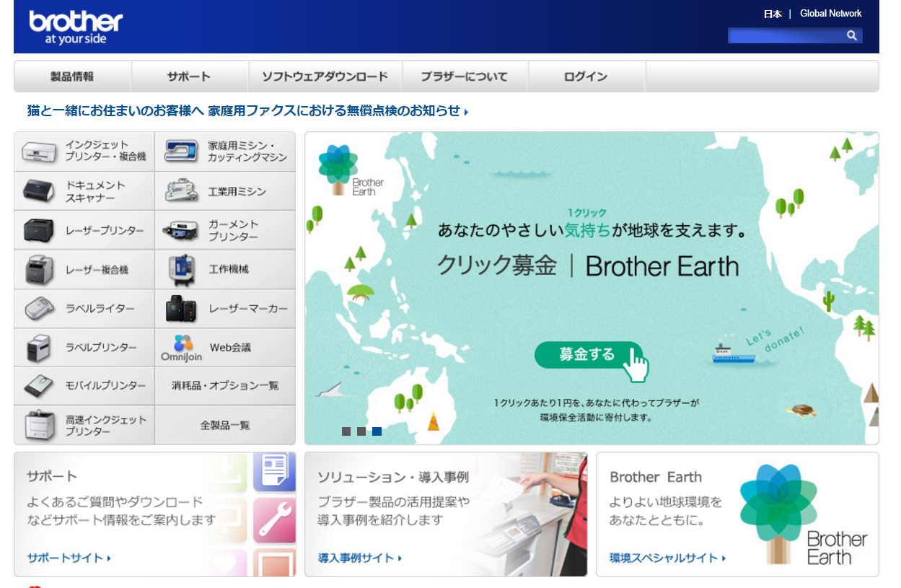The width and height of the screenshot is (901, 588).
Task: Open レーザーマーカー icon
Action: (x=180, y=308)
